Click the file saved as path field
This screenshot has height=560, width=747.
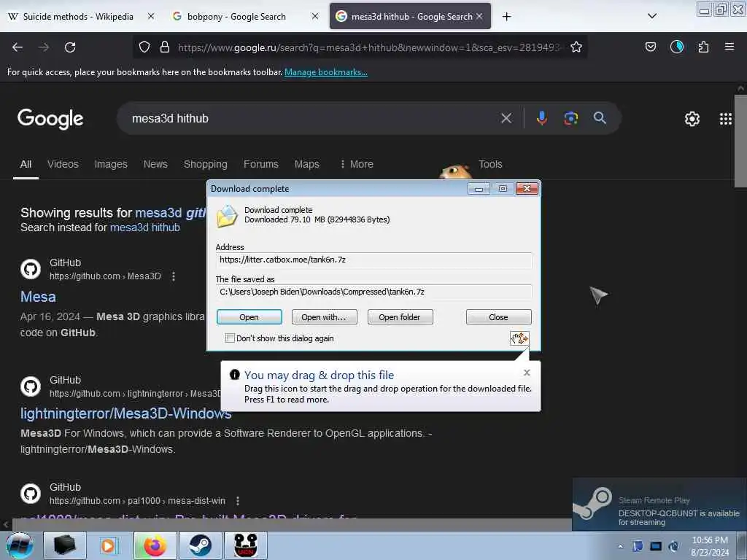click(373, 292)
